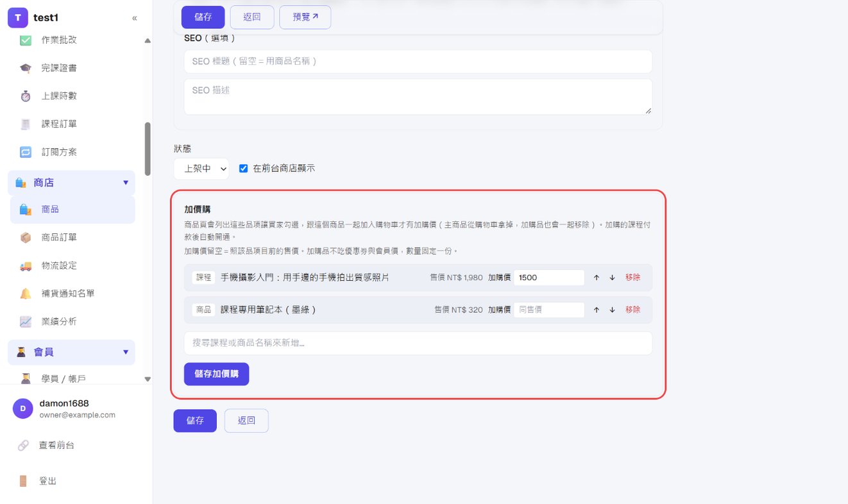Move 手機攝影入門 add-on up with its arrow

click(597, 278)
